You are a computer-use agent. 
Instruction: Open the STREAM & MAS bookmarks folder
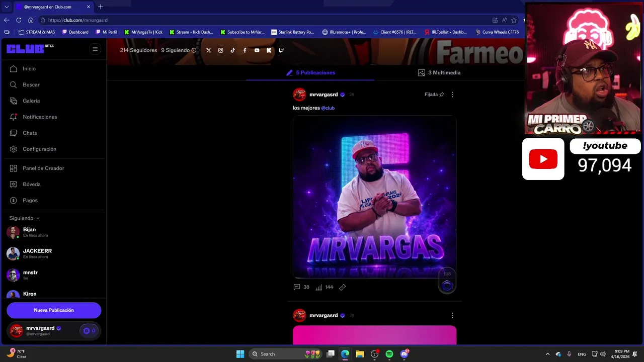click(x=37, y=32)
